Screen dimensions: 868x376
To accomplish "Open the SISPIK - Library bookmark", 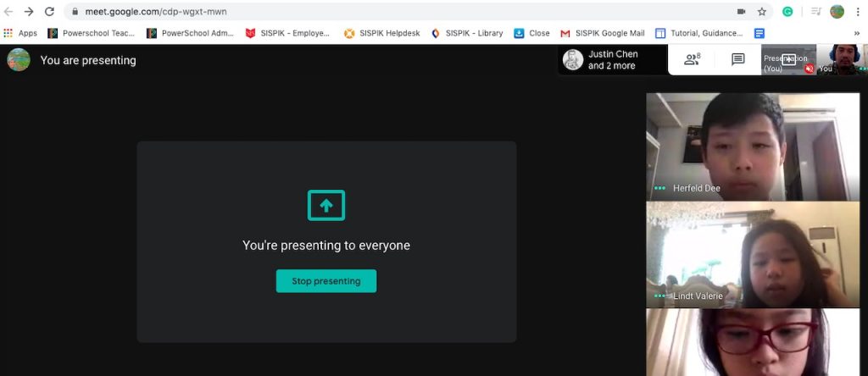I will (x=466, y=33).
